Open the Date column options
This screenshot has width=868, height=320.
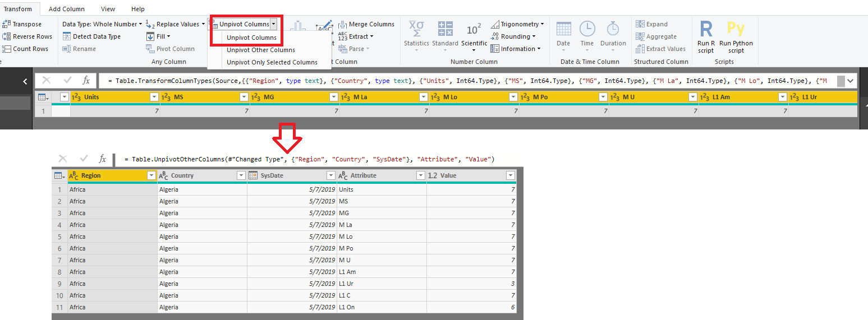coord(563,35)
